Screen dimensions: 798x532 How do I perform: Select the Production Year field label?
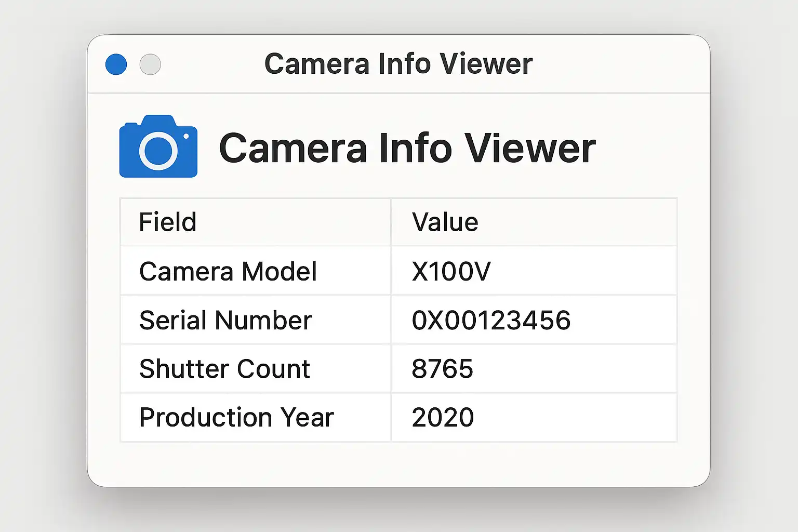tap(236, 417)
